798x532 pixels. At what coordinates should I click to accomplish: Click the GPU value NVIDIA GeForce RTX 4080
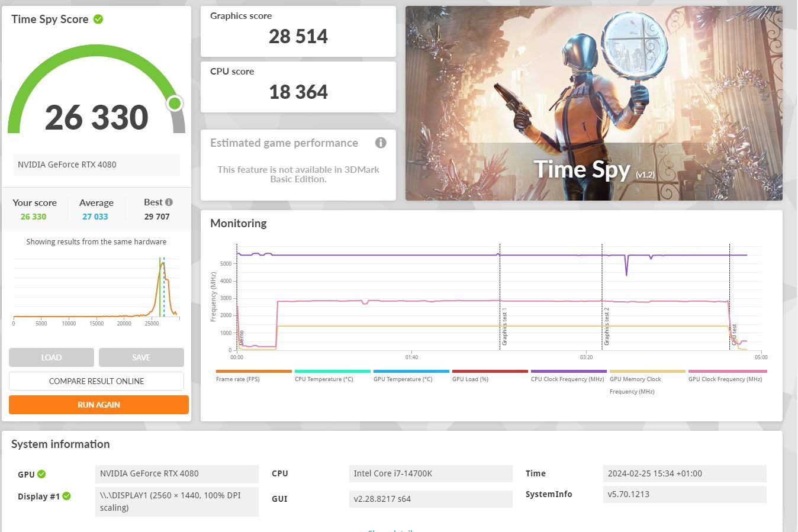coord(177,474)
